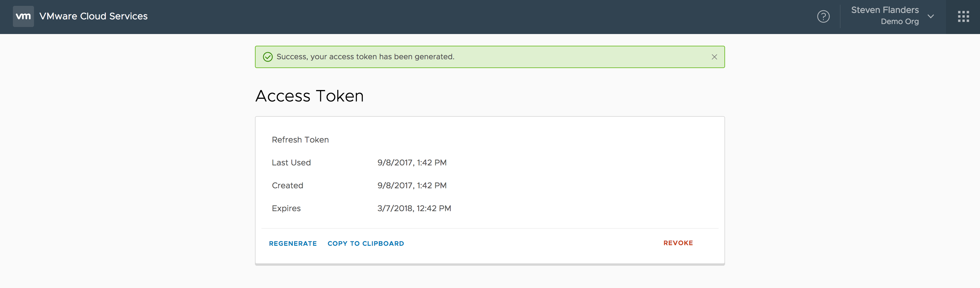Revoke the access token

(x=678, y=243)
